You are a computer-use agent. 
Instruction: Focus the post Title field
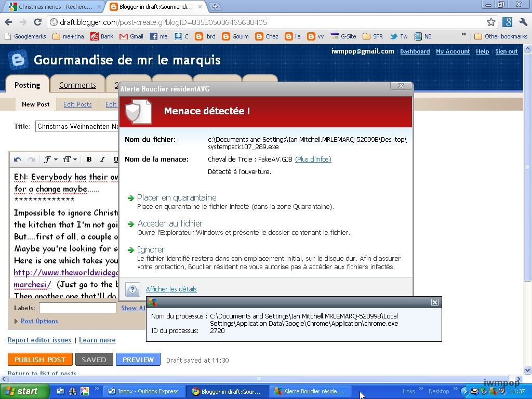[77, 126]
